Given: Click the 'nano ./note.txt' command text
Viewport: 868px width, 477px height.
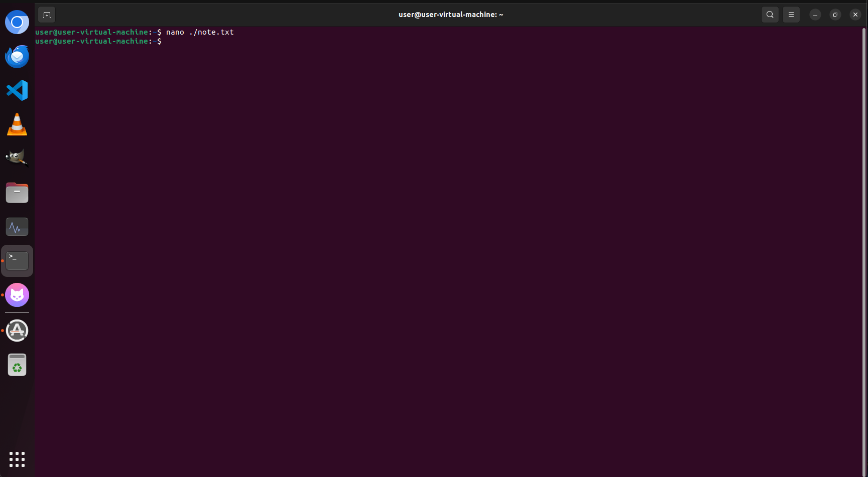Looking at the screenshot, I should click(x=200, y=32).
